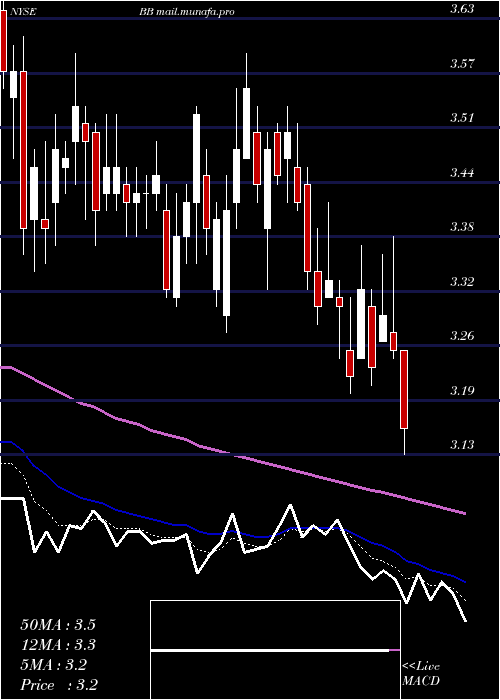This screenshot has height=700, width=500.
Task: Click the 3.57 price axis label
Action: click(x=462, y=63)
